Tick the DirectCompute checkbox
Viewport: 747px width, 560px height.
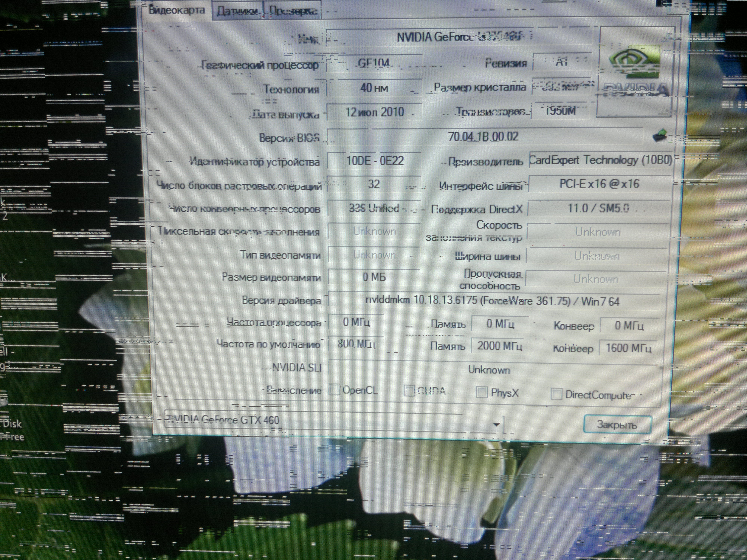tap(556, 394)
